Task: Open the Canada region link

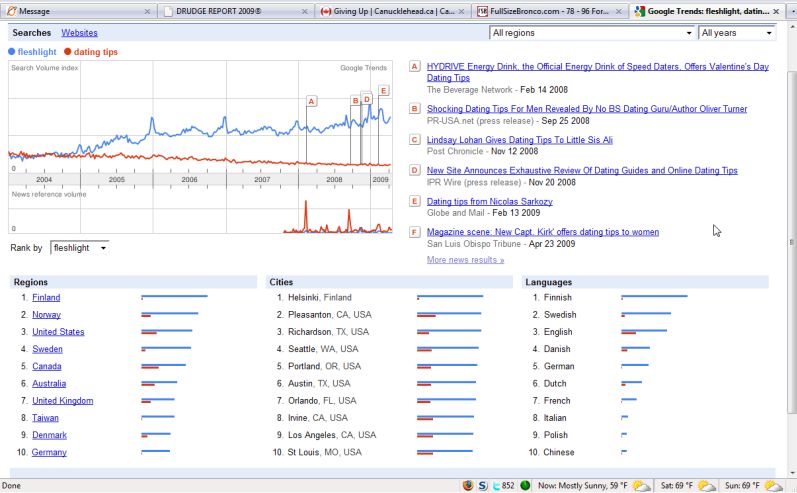Action: [47, 366]
